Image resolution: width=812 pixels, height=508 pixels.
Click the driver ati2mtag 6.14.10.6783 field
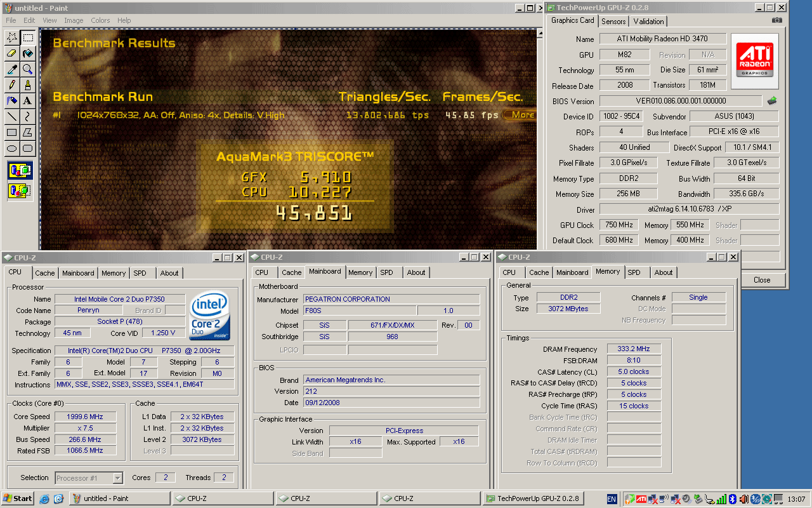(x=689, y=209)
